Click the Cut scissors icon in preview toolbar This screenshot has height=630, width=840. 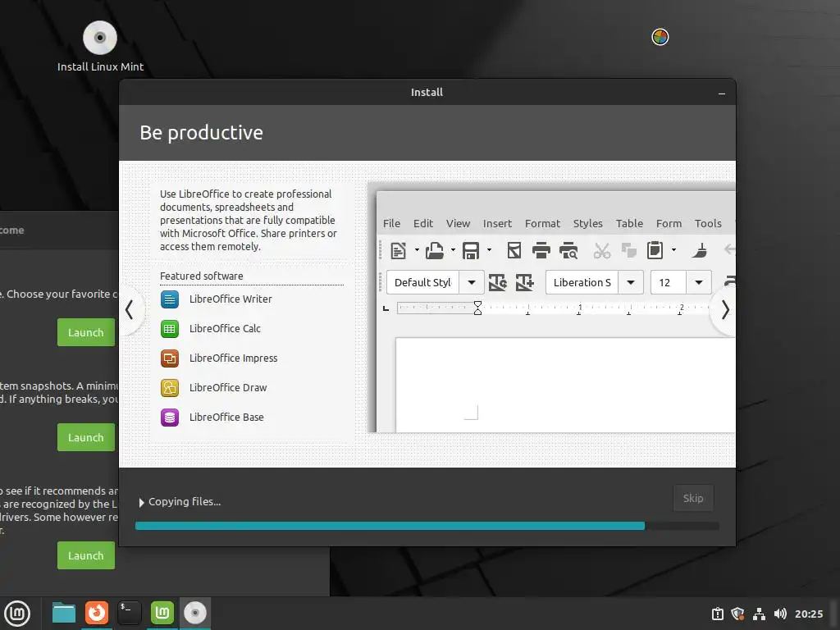(x=602, y=250)
